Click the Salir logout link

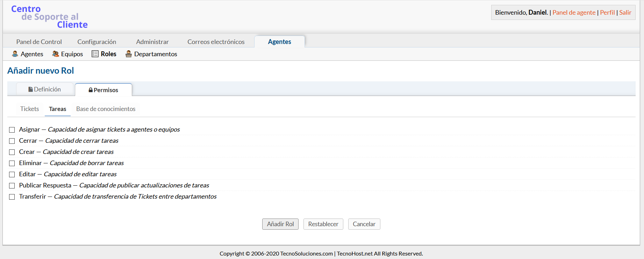[625, 13]
